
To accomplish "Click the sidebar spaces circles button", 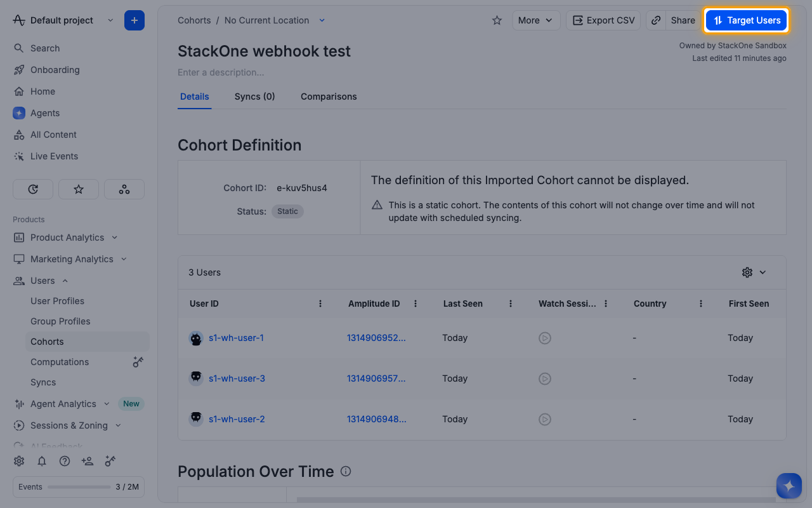I will [124, 189].
